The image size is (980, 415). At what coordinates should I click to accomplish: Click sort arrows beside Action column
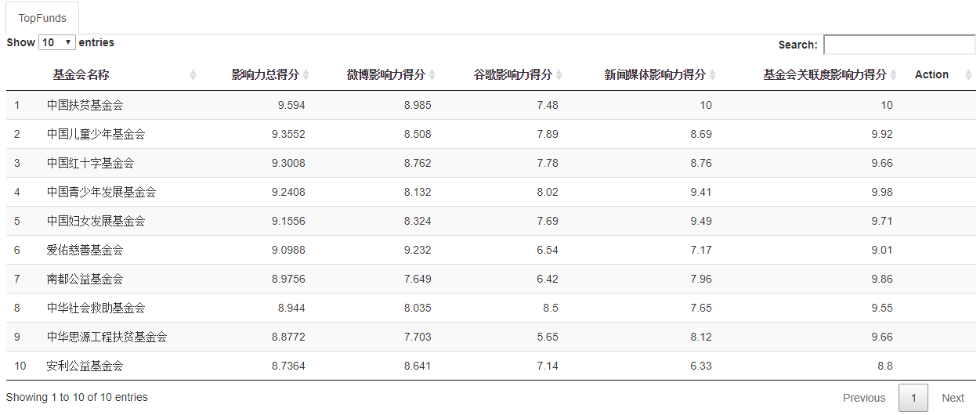(969, 75)
